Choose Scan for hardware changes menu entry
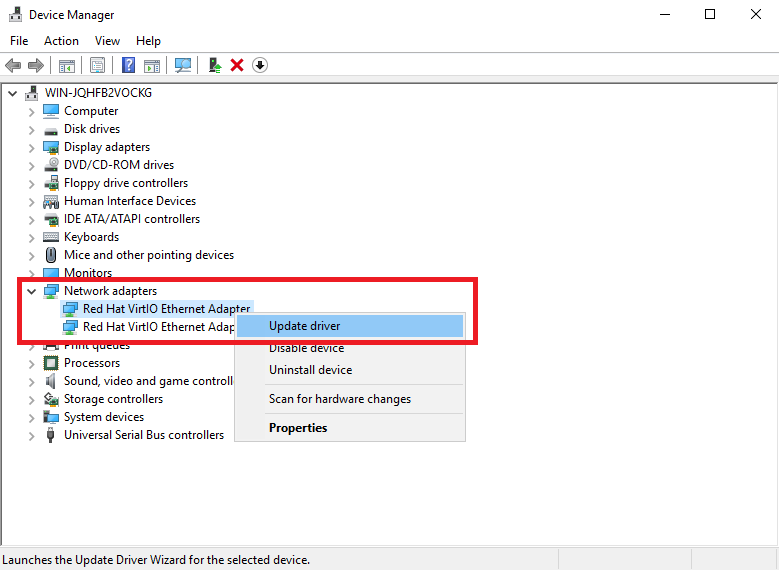 pos(350,399)
